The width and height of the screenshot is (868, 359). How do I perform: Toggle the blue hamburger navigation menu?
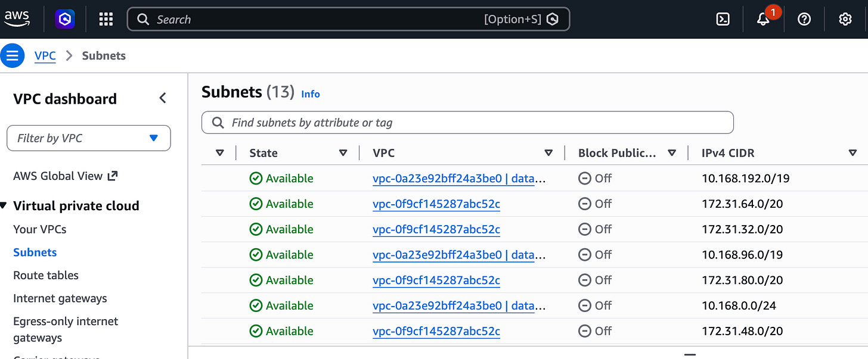(x=13, y=56)
